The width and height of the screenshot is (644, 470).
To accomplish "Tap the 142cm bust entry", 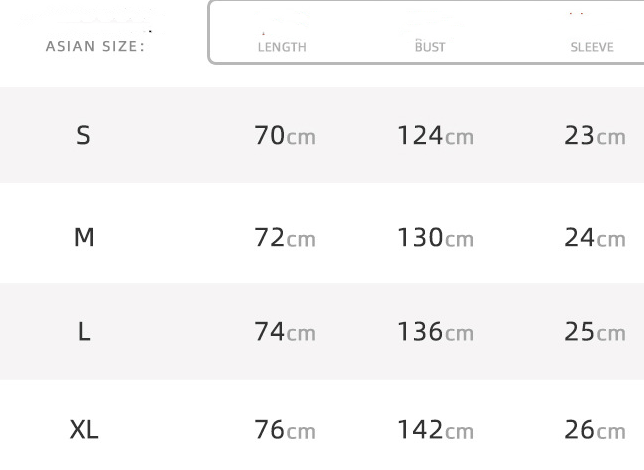I will 435,430.
